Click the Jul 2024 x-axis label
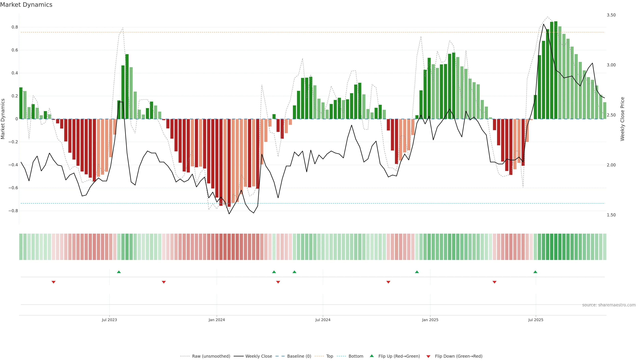This screenshot has height=362, width=644. [323, 320]
